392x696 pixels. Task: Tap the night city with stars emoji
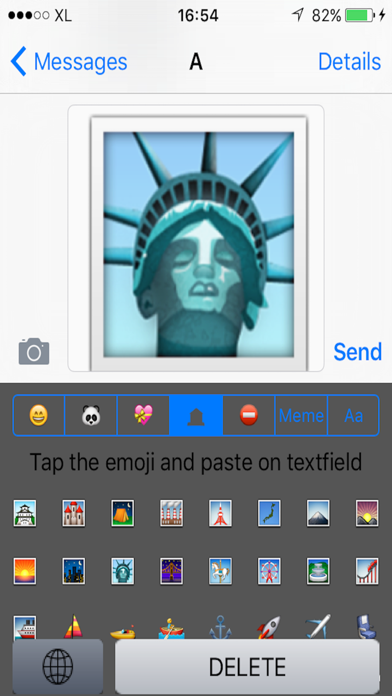[74, 571]
